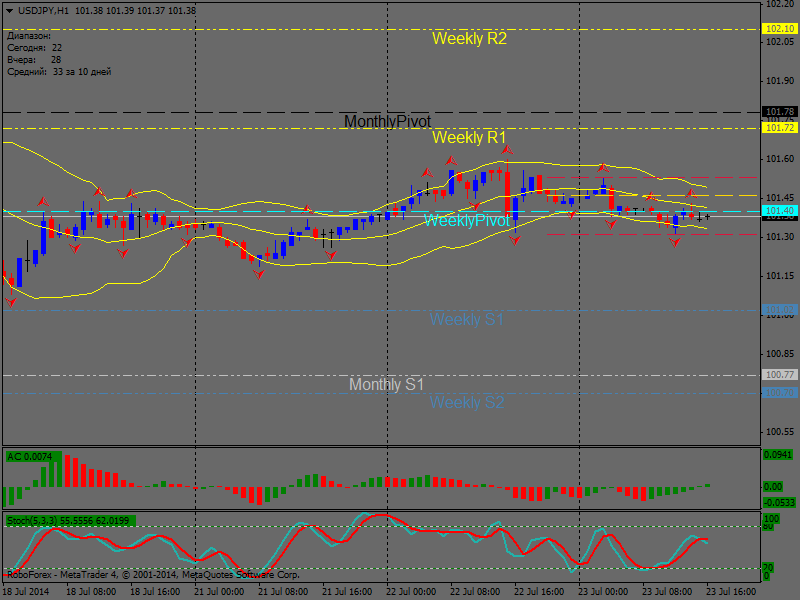The image size is (800, 600).
Task: Select the MonthlyPivot level label
Action: point(387,121)
